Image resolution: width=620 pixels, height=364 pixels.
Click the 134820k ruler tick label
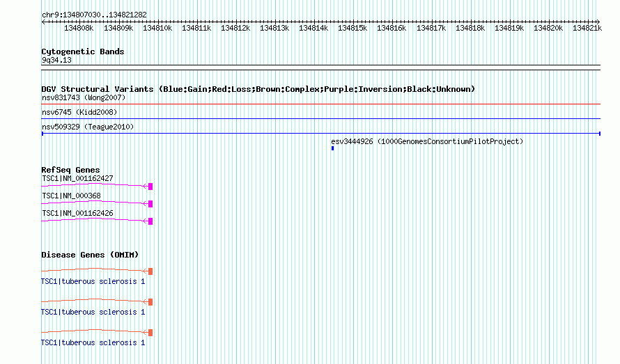(x=548, y=28)
